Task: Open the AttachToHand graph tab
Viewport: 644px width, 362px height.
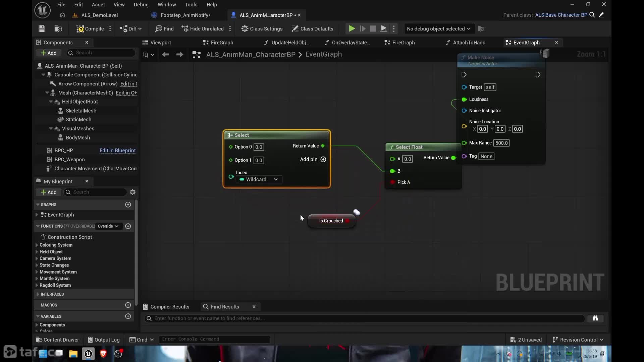Action: point(469,43)
